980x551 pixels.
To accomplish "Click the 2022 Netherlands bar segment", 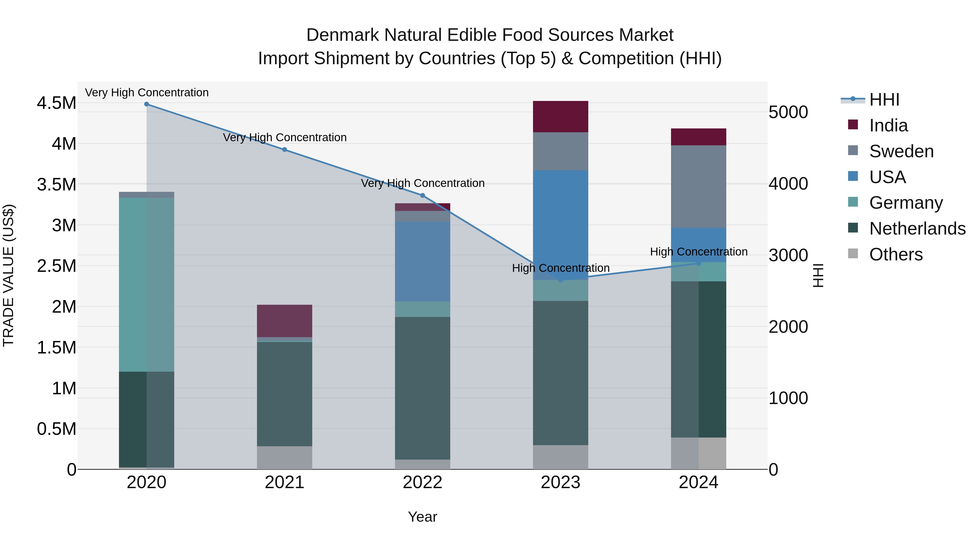I will [422, 388].
